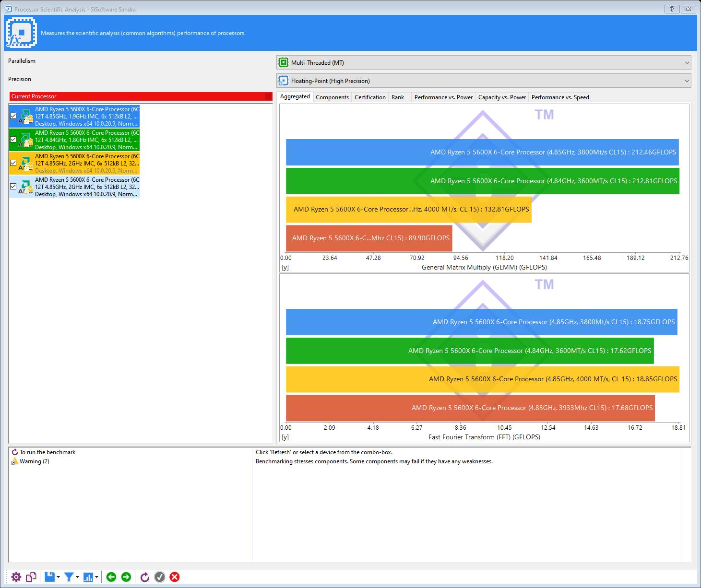The height and width of the screenshot is (588, 701).
Task: Click the purple Refresh icon
Action: point(145,577)
